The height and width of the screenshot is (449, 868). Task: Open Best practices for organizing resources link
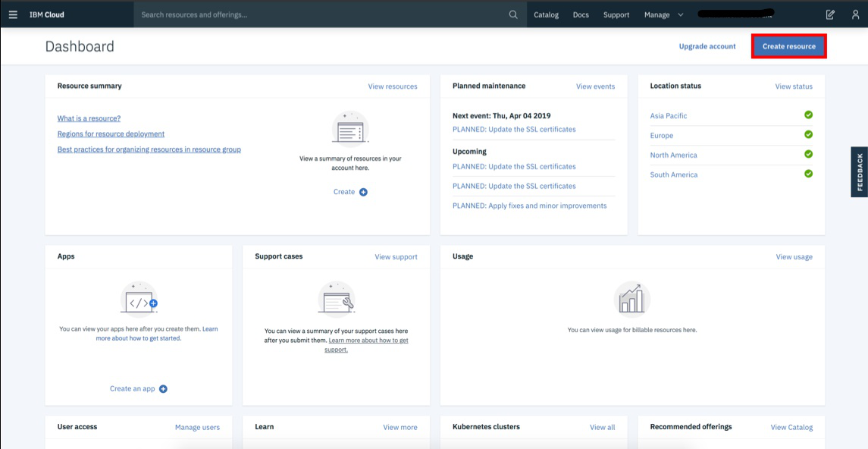(149, 149)
